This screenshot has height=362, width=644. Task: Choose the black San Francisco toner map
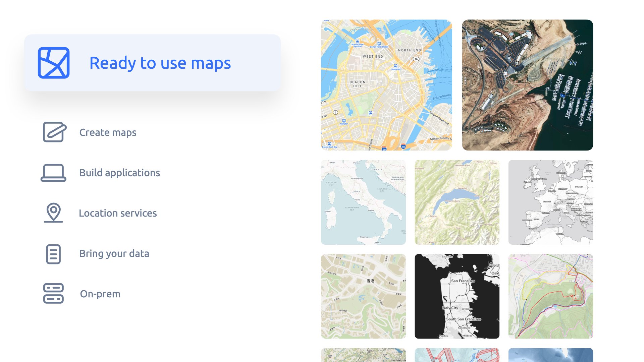point(457,296)
